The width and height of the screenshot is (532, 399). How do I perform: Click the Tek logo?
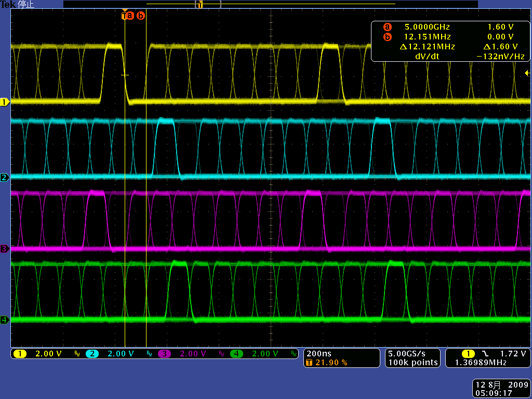click(x=8, y=4)
